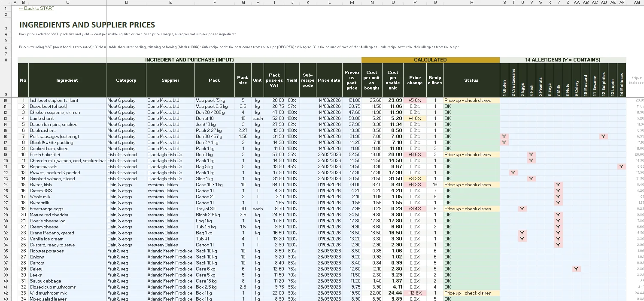Select the +8.6% price change cell
This screenshot has width=644, height=301.
(415, 154)
